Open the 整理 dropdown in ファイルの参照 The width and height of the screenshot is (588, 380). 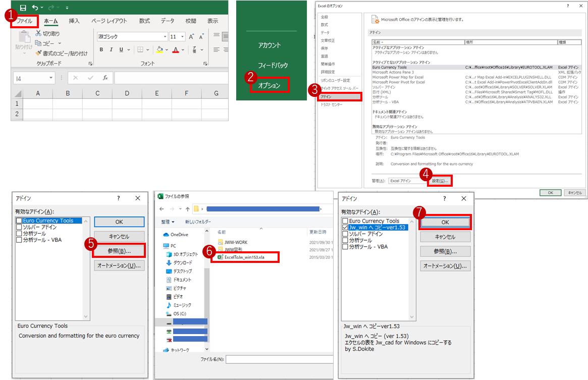(x=168, y=222)
